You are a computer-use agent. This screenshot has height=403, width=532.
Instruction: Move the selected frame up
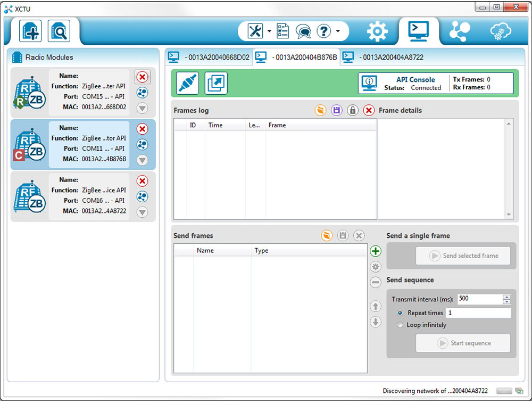[375, 306]
